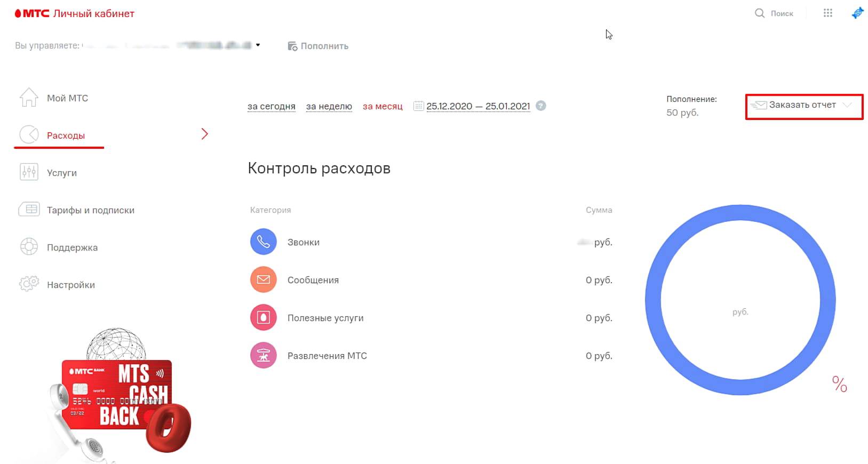Open Мой МТС in sidebar
Viewport: 868px width, 464px height.
point(67,98)
